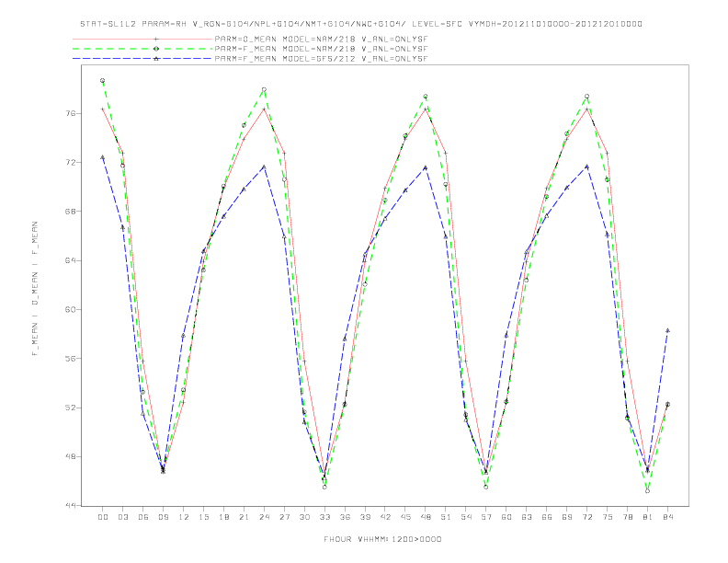Click the x-axis tick label 21
728x563 pixels.
click(244, 517)
